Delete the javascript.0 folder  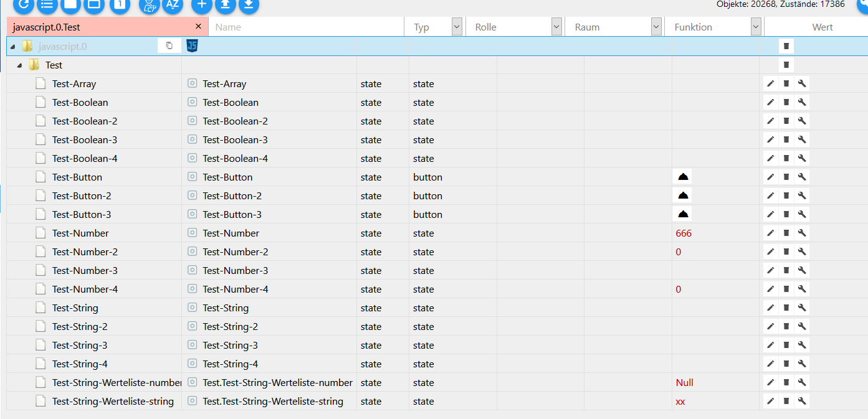tap(786, 46)
